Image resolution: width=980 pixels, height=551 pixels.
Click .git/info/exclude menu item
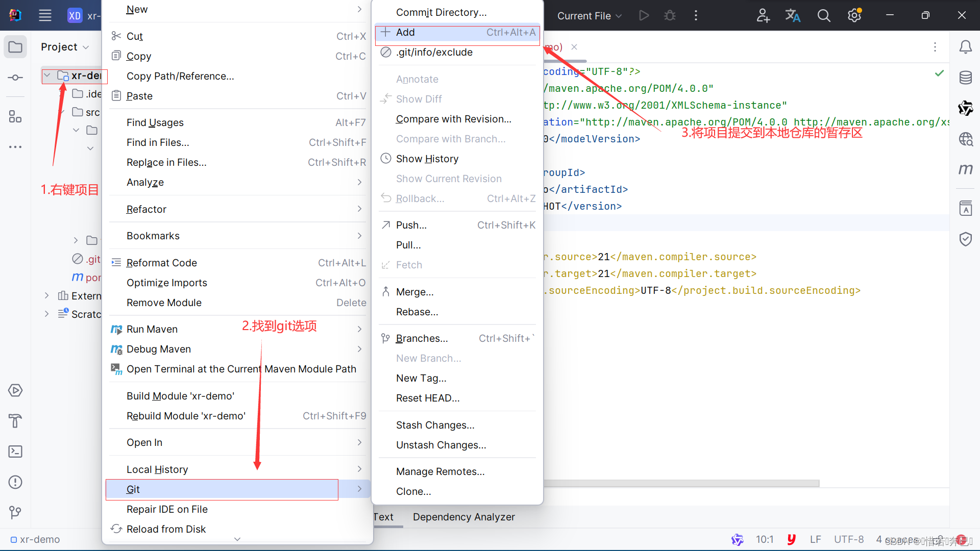[x=434, y=51]
